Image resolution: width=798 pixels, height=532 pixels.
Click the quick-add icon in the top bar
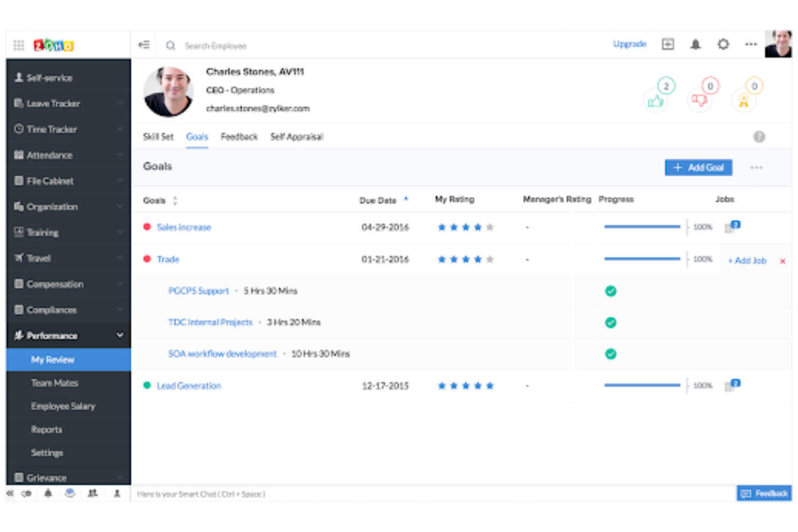[x=668, y=44]
